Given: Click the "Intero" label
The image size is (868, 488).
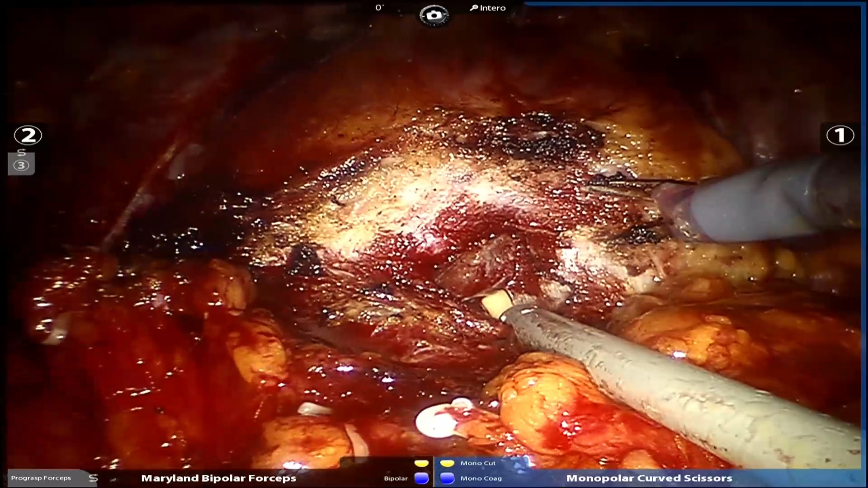Looking at the screenshot, I should (493, 8).
